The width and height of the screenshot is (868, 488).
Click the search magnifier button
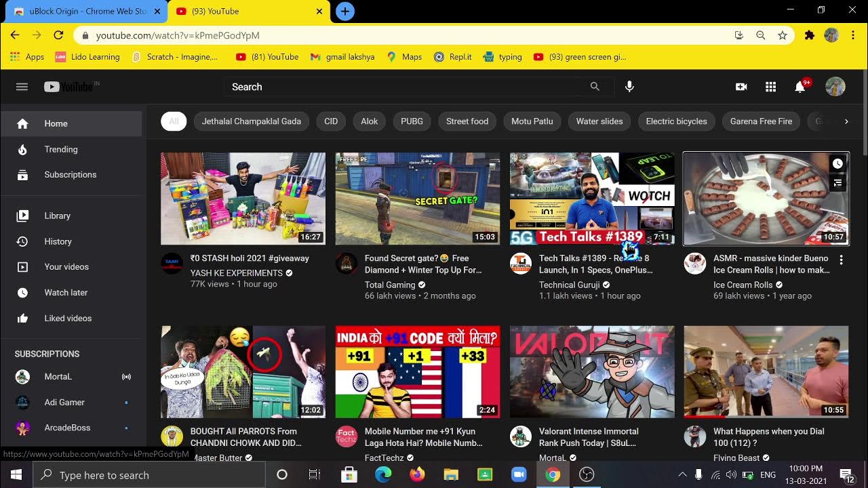coord(595,87)
